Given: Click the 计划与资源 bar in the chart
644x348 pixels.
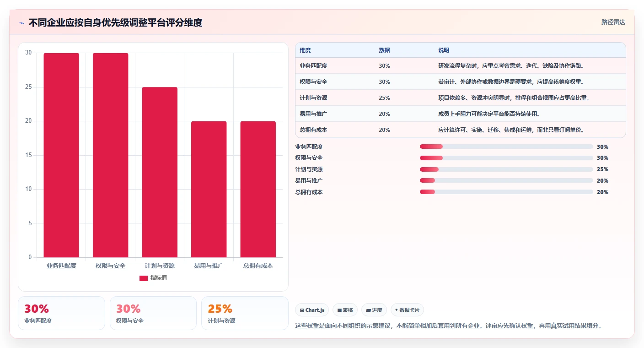Looking at the screenshot, I should 160,172.
